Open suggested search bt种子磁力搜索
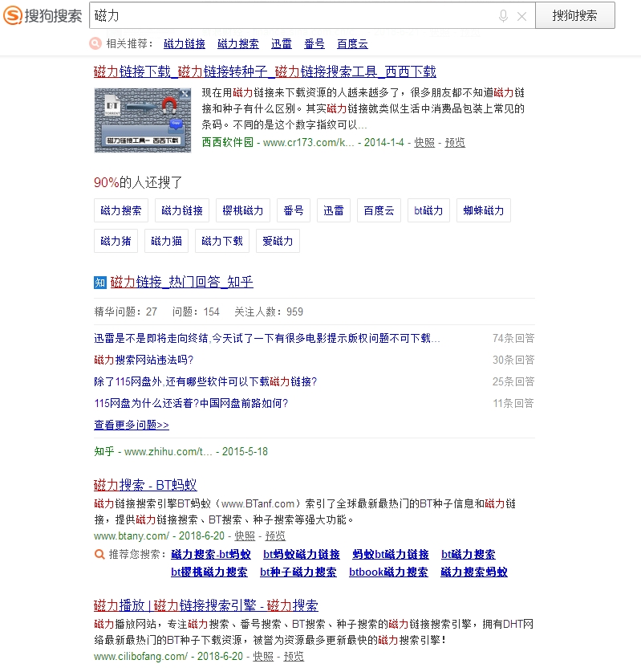 [x=298, y=572]
